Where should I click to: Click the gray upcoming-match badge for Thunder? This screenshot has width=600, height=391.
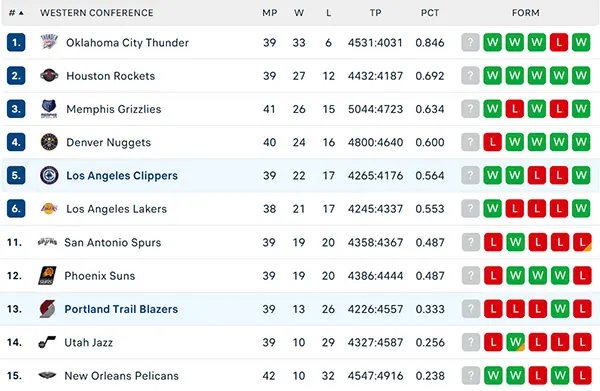tap(470, 42)
